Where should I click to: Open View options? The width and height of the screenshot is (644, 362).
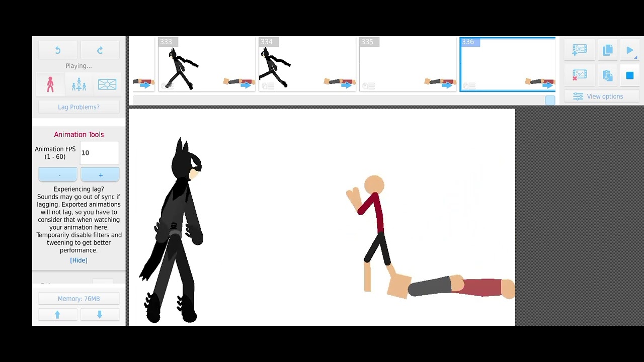[x=602, y=97]
